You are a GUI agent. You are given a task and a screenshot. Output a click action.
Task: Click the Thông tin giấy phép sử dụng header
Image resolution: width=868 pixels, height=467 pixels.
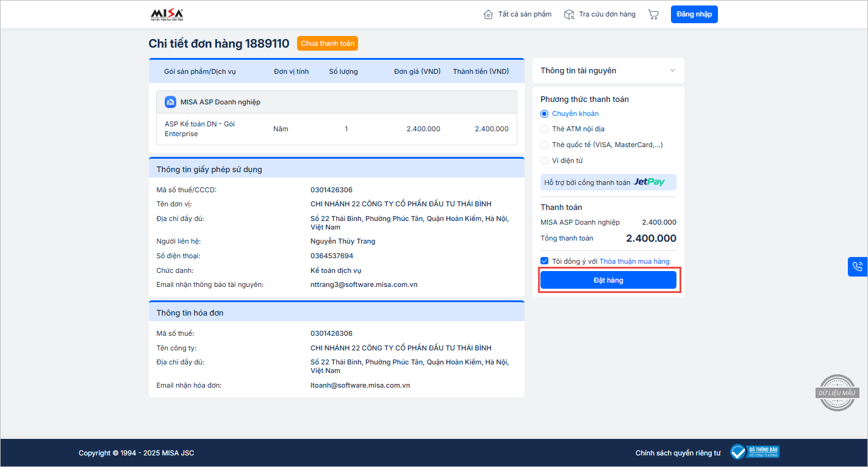tap(337, 168)
